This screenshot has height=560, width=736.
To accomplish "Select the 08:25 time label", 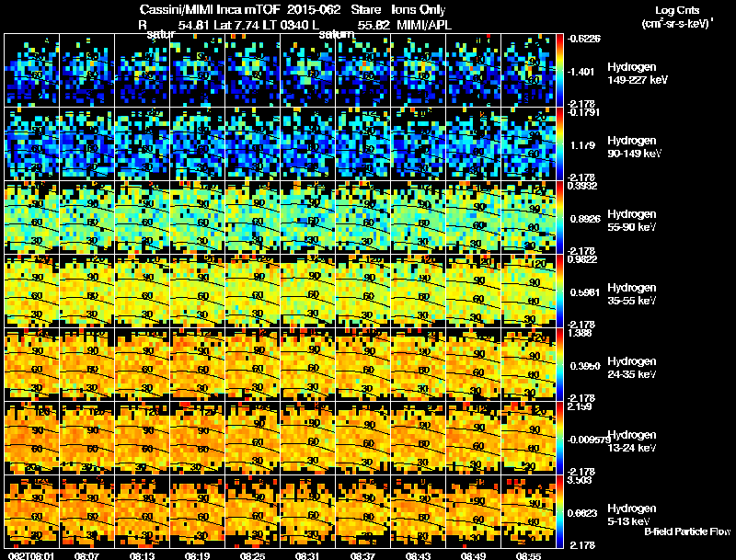I will 252,555.
